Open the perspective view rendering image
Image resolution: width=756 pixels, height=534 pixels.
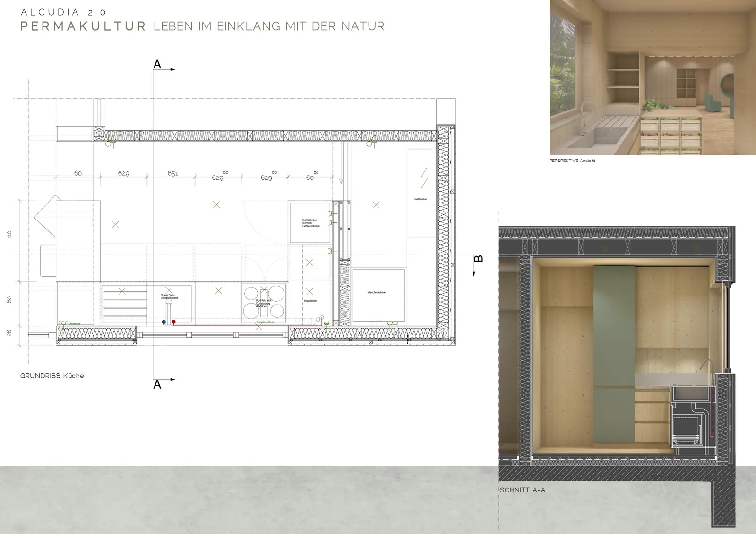click(652, 77)
